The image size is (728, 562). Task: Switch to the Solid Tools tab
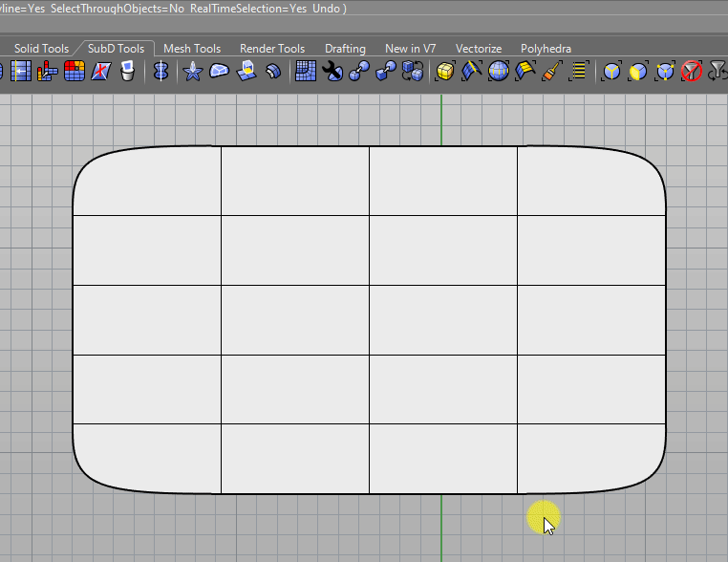41,49
